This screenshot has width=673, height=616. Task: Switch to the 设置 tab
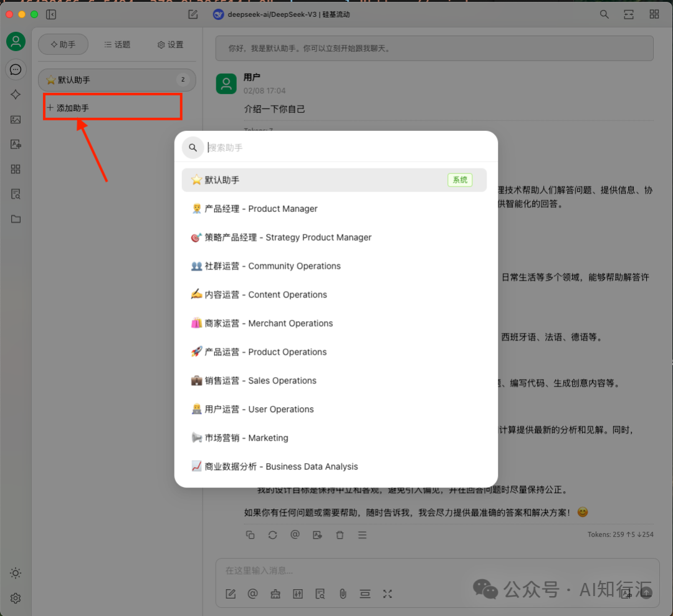click(170, 45)
